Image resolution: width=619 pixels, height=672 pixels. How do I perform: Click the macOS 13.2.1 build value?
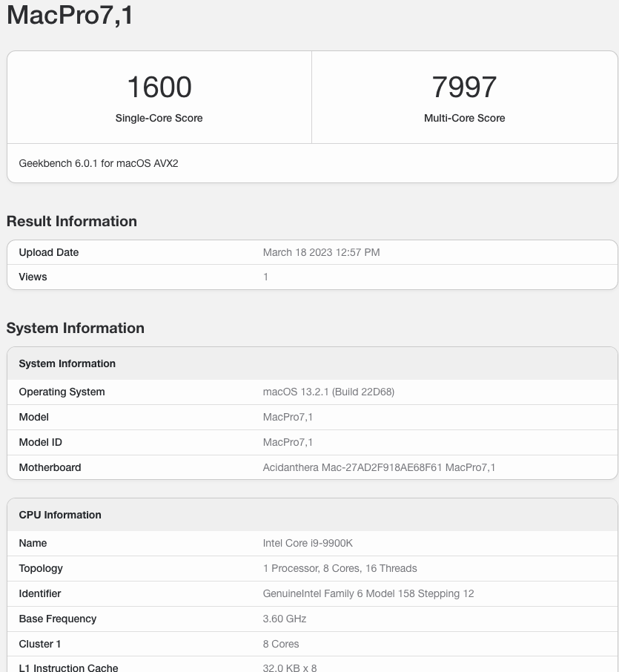point(326,392)
